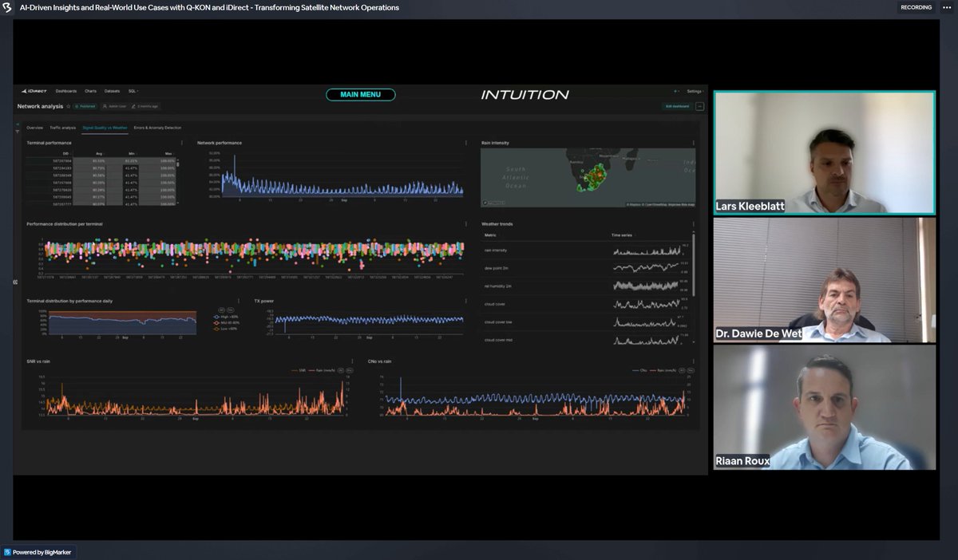Sort Weather trends by Metric column
The height and width of the screenshot is (560, 958).
point(489,236)
